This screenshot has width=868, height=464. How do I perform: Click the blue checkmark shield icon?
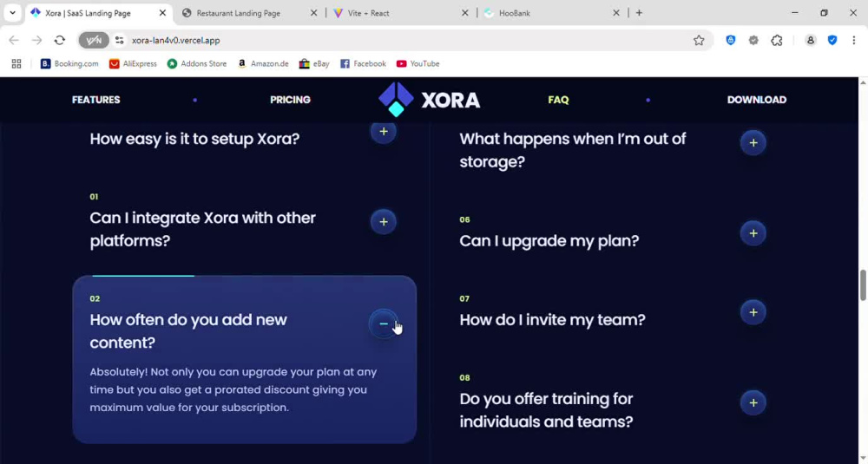tap(832, 40)
